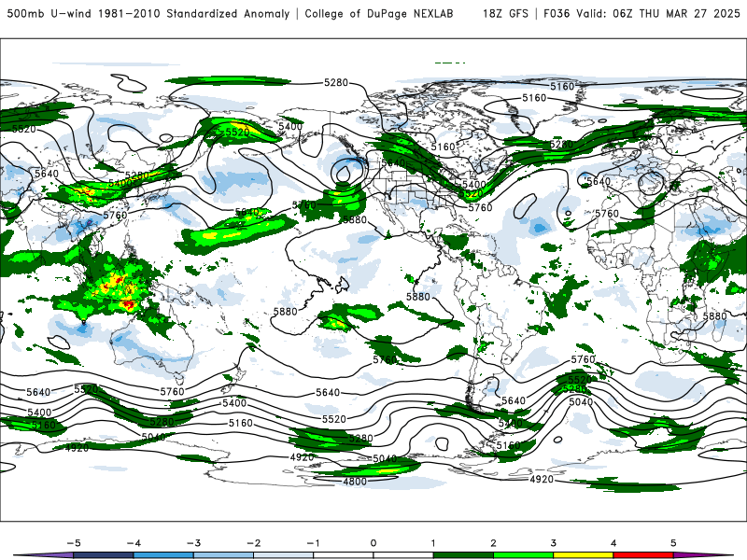This screenshot has width=747, height=560.
Task: Select the navy -5-to--4 colorbar segment
Action: (x=104, y=555)
